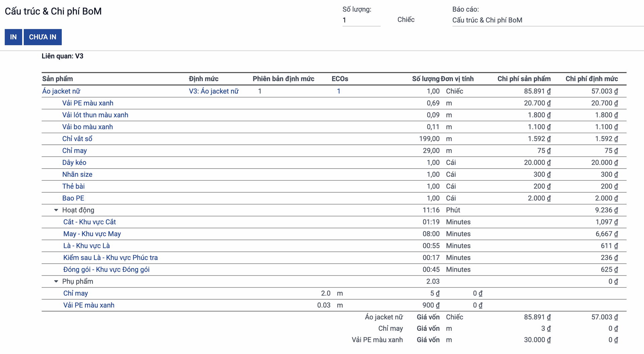
Task: Open Vải lót thun màu xanh link
Action: tap(95, 115)
